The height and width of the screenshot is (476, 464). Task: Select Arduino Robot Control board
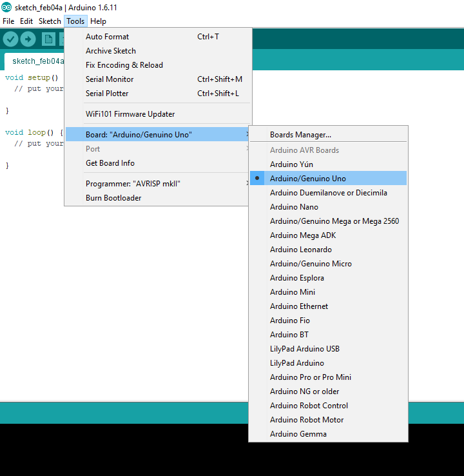point(328,406)
